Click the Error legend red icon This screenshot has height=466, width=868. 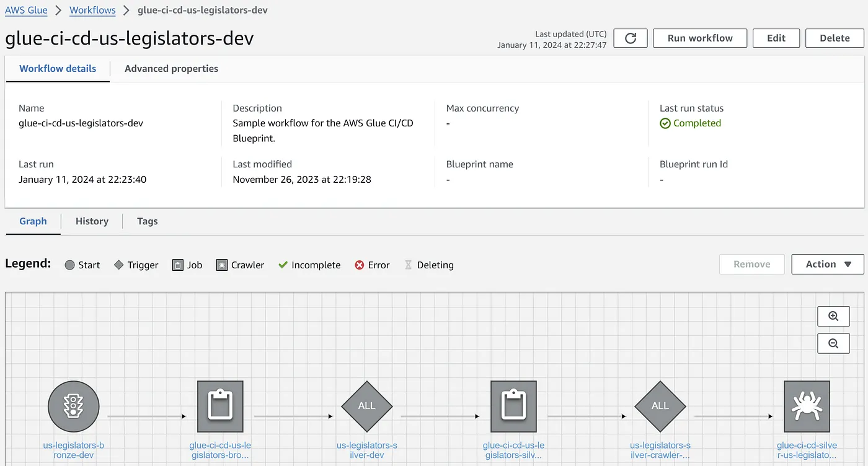tap(360, 265)
